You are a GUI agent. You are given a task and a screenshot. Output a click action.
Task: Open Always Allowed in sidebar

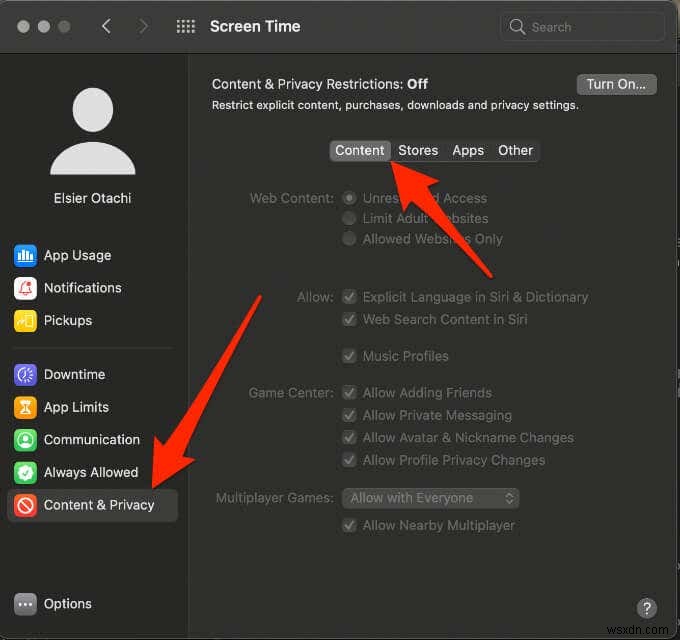pos(91,472)
